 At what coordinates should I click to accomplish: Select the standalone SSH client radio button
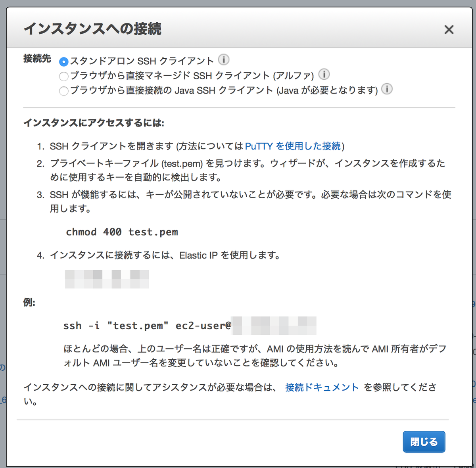(x=63, y=62)
